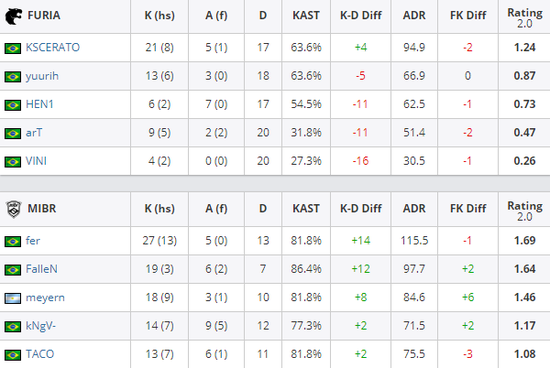Click the FURIA panther team logo

(x=13, y=16)
